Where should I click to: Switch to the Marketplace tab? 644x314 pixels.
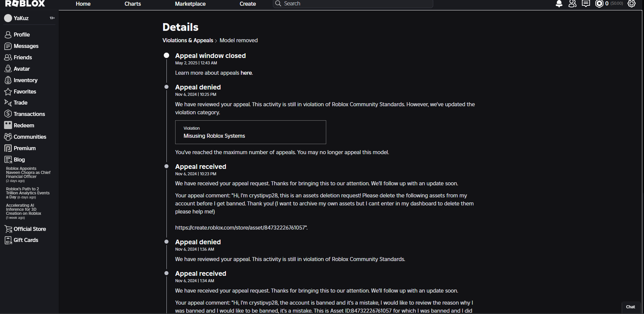click(x=190, y=4)
